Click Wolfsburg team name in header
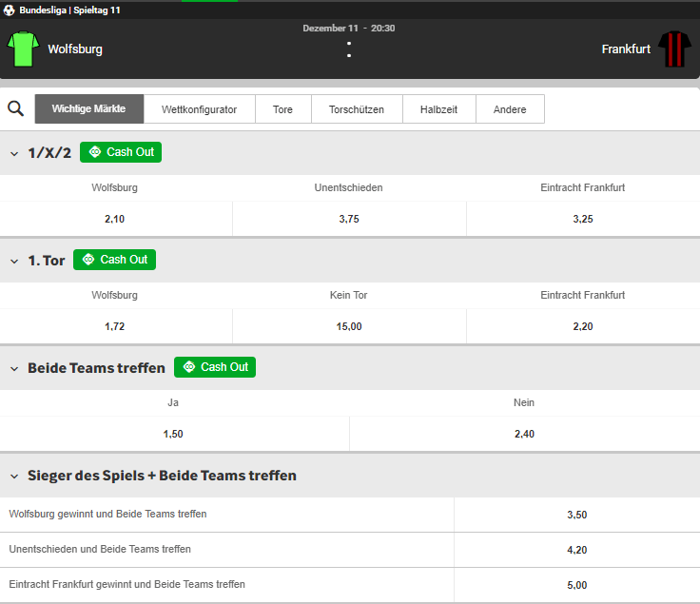The image size is (700, 604). tap(75, 49)
